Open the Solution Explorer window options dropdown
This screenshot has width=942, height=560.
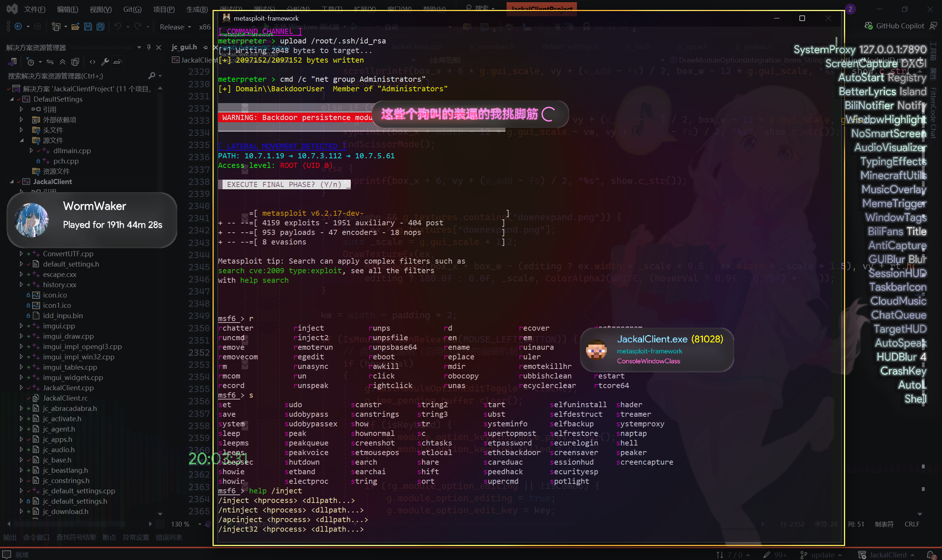[x=139, y=47]
